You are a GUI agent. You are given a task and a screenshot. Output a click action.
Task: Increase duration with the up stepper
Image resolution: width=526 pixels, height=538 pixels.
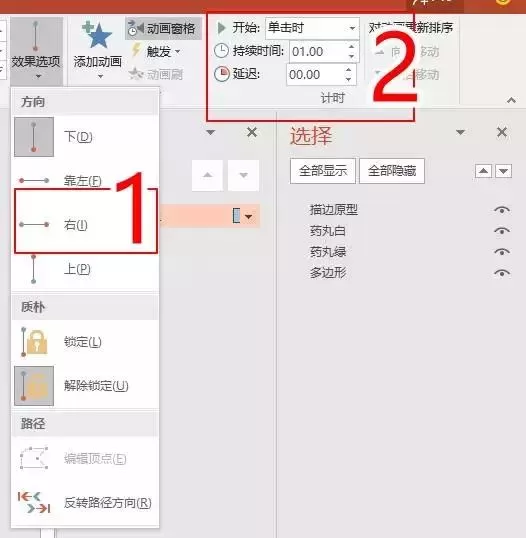(x=351, y=47)
